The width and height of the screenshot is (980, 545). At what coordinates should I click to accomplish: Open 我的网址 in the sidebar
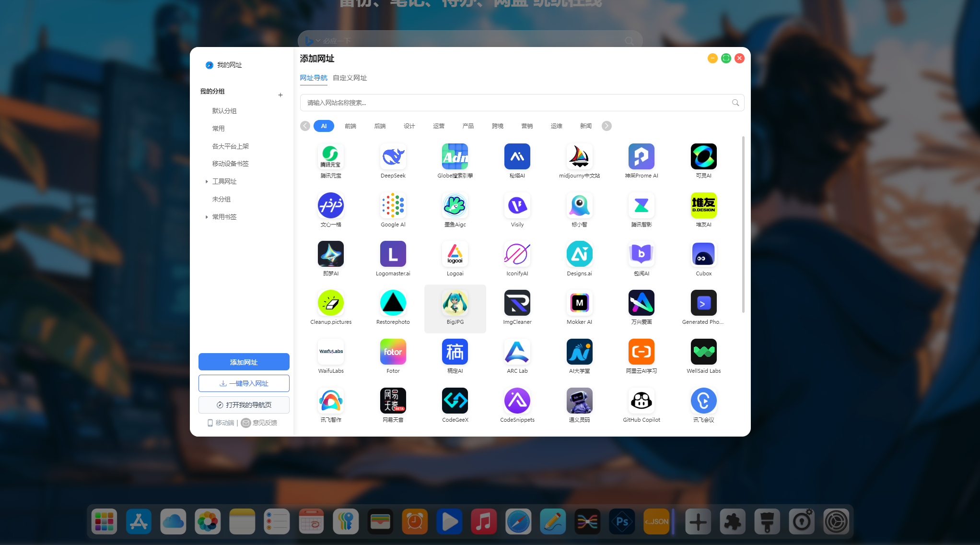coord(223,65)
